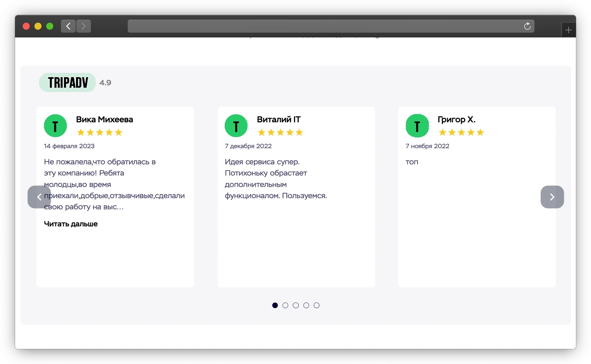The width and height of the screenshot is (591, 364).
Task: Click the green macOS zoom window button
Action: pyautogui.click(x=50, y=26)
